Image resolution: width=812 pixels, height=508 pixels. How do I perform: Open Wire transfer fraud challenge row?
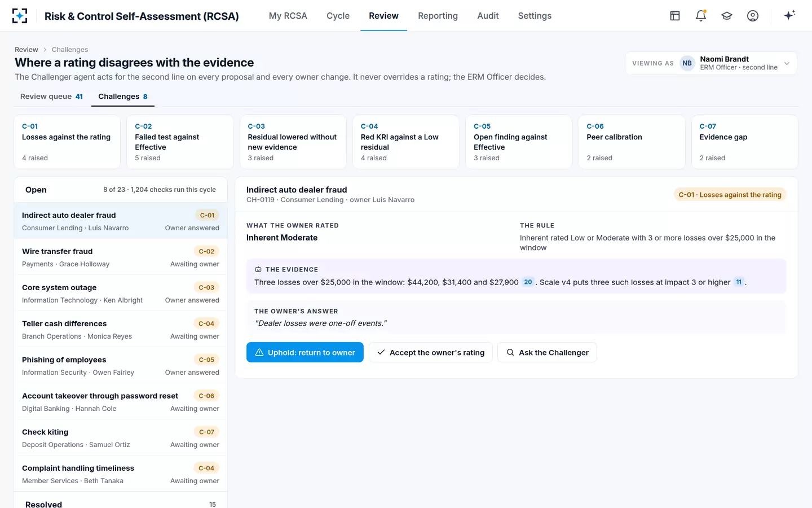(121, 257)
